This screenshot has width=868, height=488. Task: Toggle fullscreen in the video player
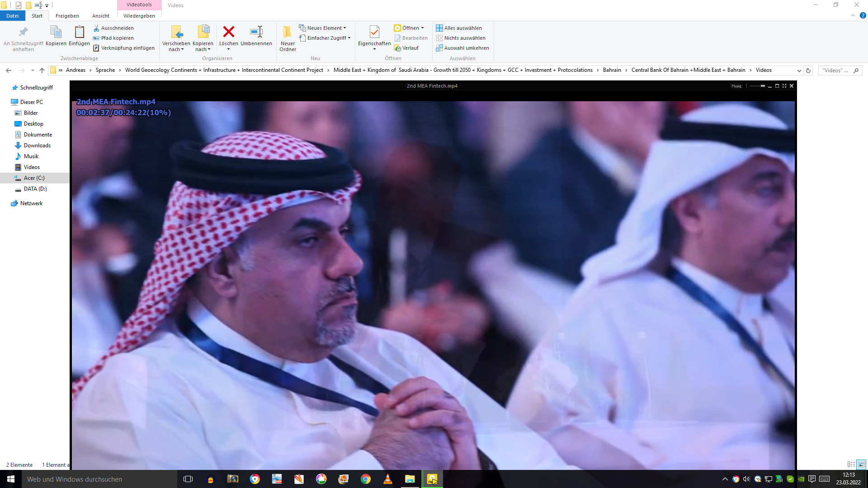pos(784,86)
